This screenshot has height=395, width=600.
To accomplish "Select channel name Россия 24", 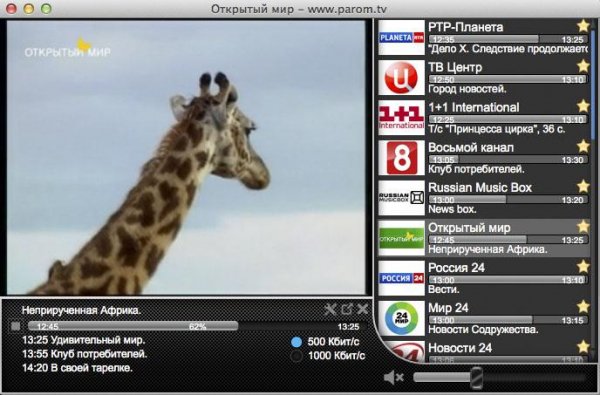I will (x=456, y=268).
